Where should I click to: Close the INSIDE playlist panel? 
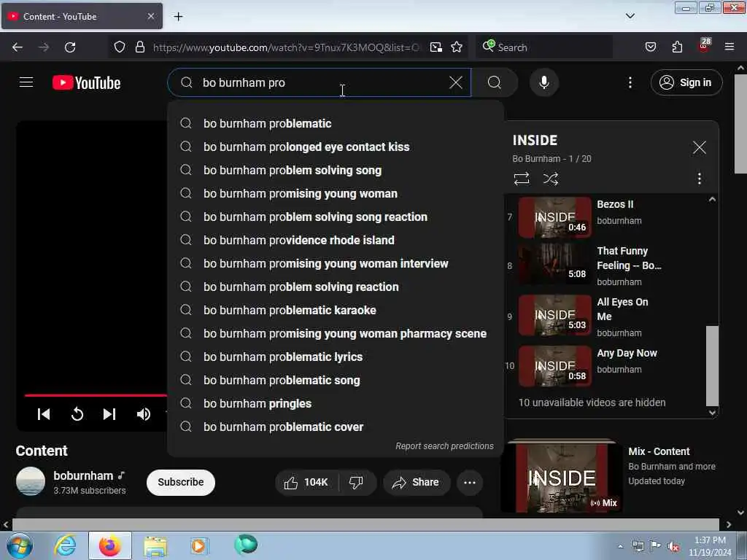point(699,147)
